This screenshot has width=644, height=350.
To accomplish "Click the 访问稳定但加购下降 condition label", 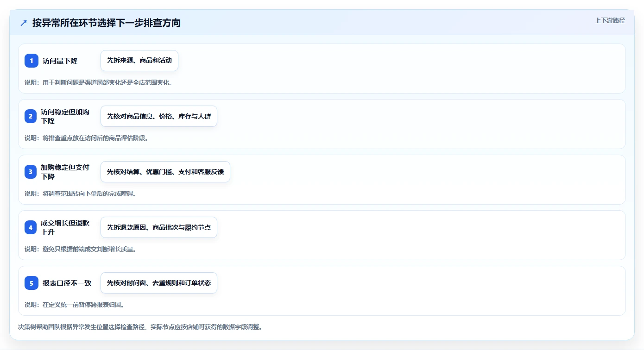I will [x=65, y=116].
